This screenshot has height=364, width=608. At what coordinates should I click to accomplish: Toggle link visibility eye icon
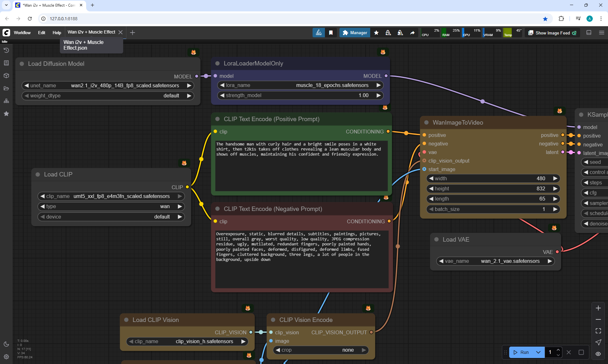point(598,354)
